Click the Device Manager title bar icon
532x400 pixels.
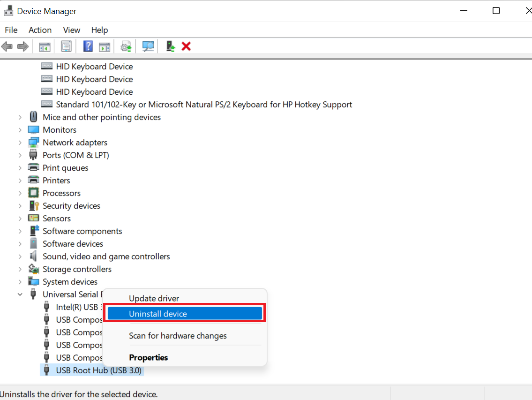8,11
